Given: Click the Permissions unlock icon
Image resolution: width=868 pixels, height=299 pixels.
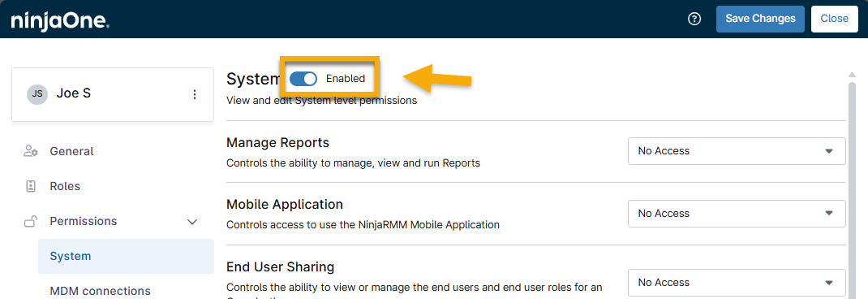Looking at the screenshot, I should coord(31,221).
